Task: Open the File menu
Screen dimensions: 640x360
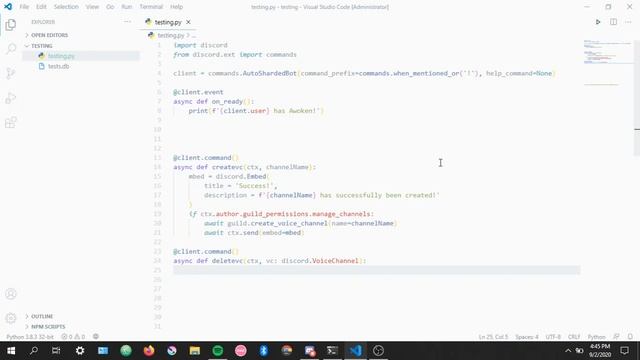Action: tap(24, 7)
